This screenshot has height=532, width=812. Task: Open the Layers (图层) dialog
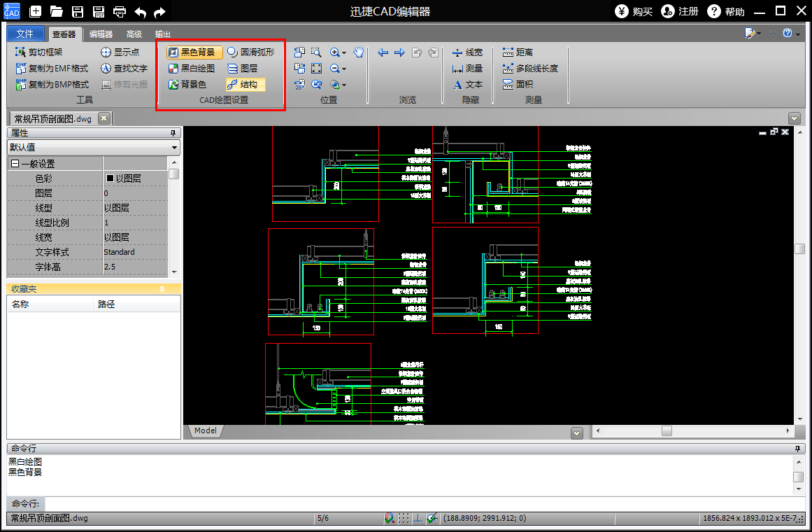(x=242, y=68)
